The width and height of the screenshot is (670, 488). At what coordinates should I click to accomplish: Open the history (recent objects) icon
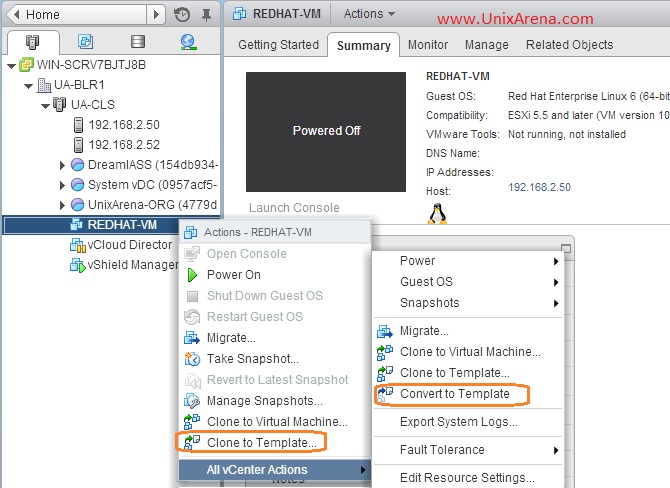[182, 15]
